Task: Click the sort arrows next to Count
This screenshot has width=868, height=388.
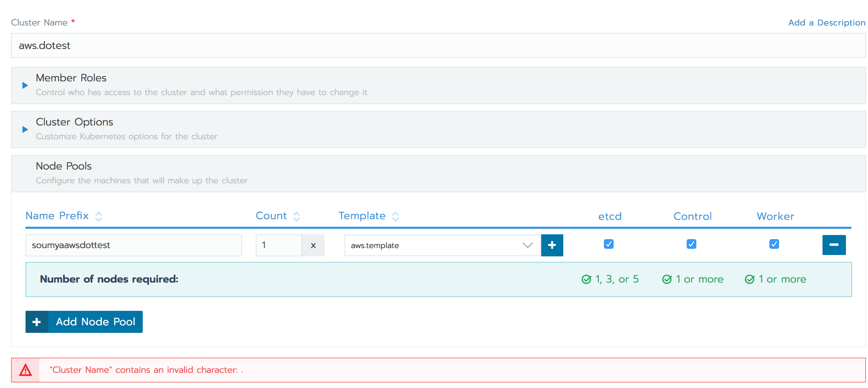Action: tap(296, 216)
